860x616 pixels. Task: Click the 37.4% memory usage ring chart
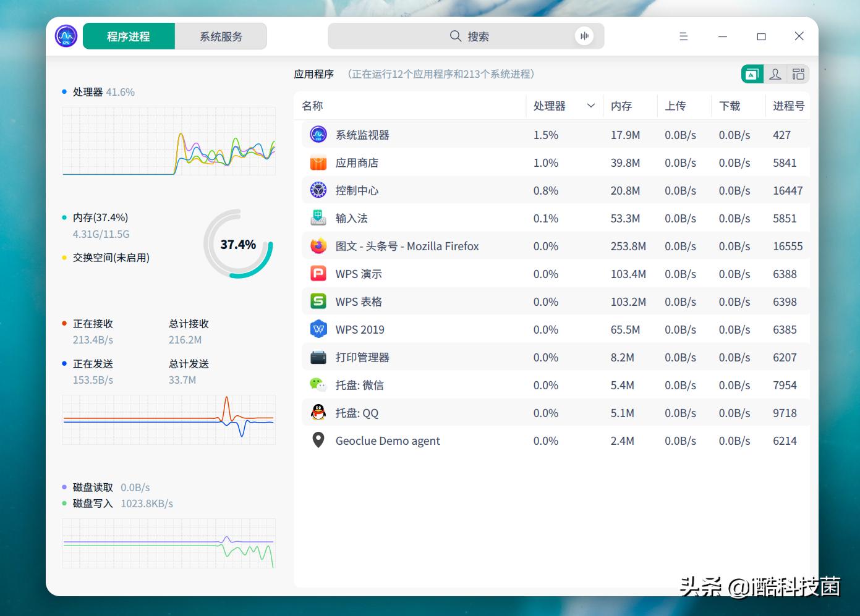click(x=238, y=244)
